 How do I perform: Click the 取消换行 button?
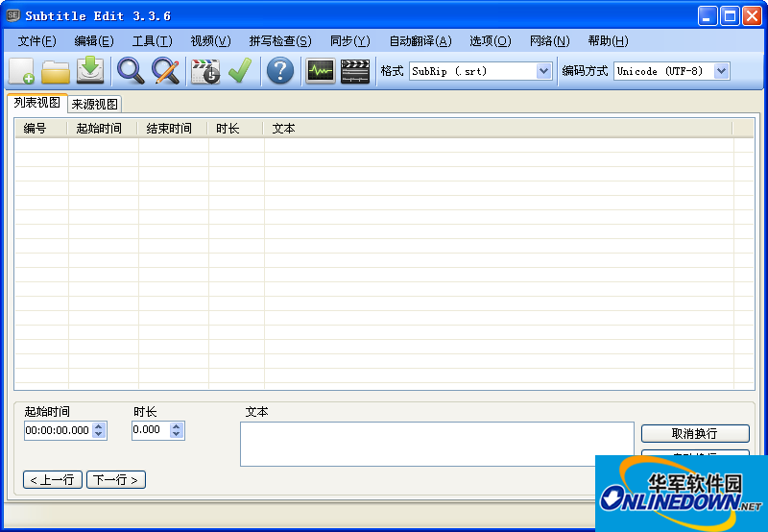(x=695, y=434)
